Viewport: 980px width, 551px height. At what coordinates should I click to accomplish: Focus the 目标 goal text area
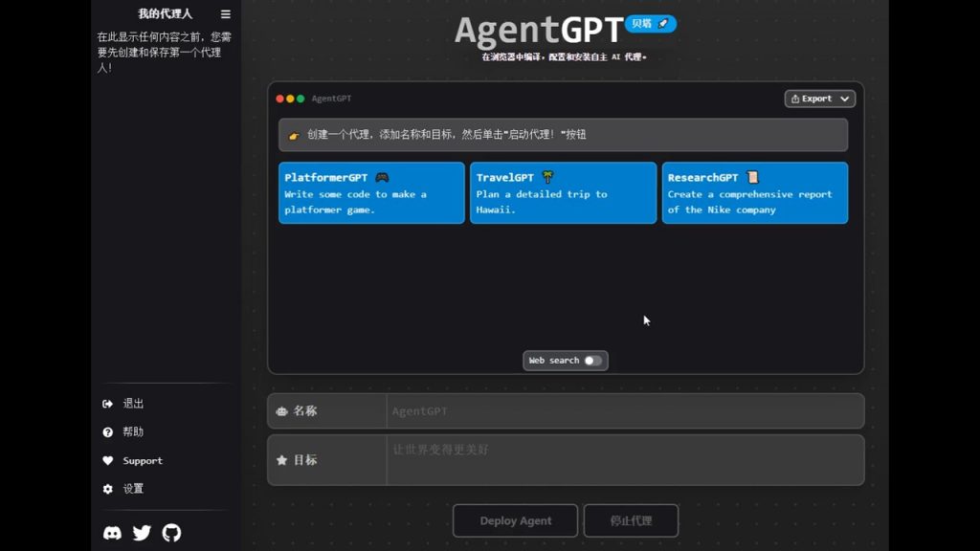(x=625, y=460)
